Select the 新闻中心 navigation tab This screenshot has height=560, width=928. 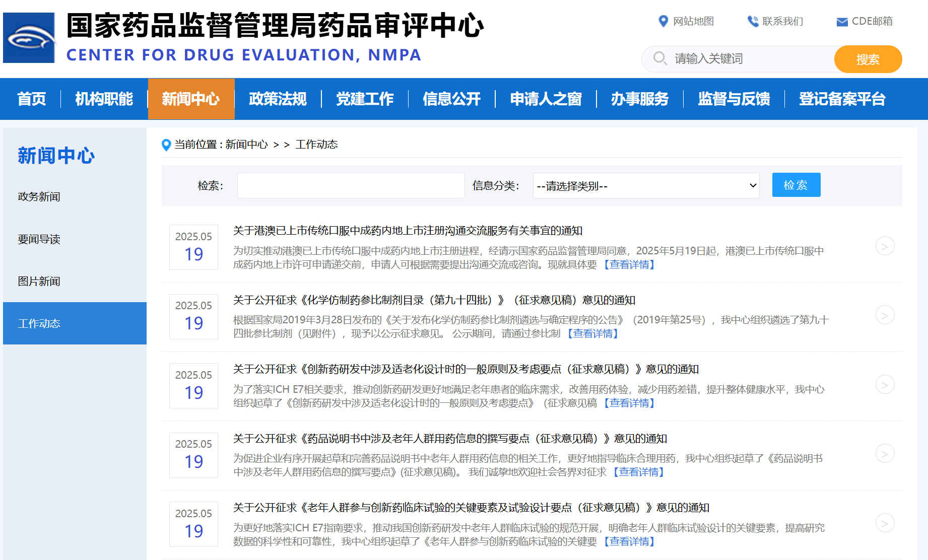tap(191, 99)
